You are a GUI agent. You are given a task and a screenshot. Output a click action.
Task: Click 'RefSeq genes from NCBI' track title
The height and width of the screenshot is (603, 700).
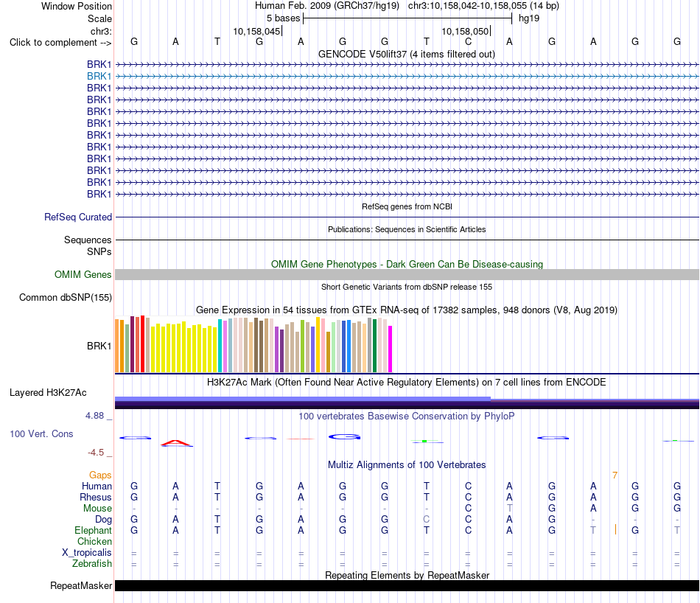click(x=407, y=206)
